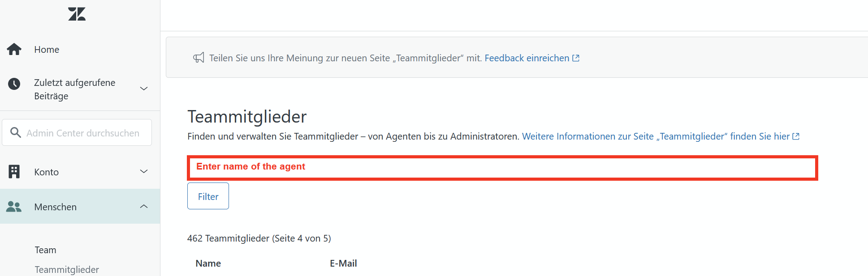The image size is (868, 276).
Task: Click the megaphone announcement icon
Action: 199,58
